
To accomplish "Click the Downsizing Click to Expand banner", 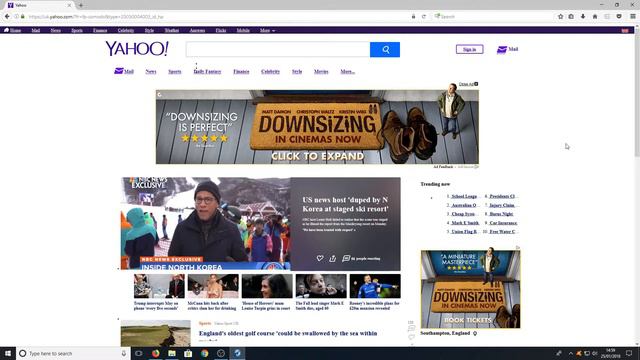I will (317, 127).
